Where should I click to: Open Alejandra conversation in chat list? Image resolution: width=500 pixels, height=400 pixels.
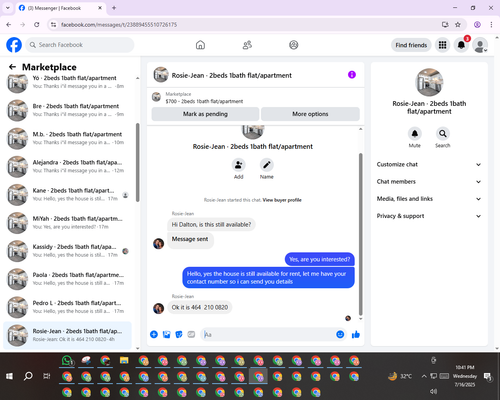tap(67, 167)
